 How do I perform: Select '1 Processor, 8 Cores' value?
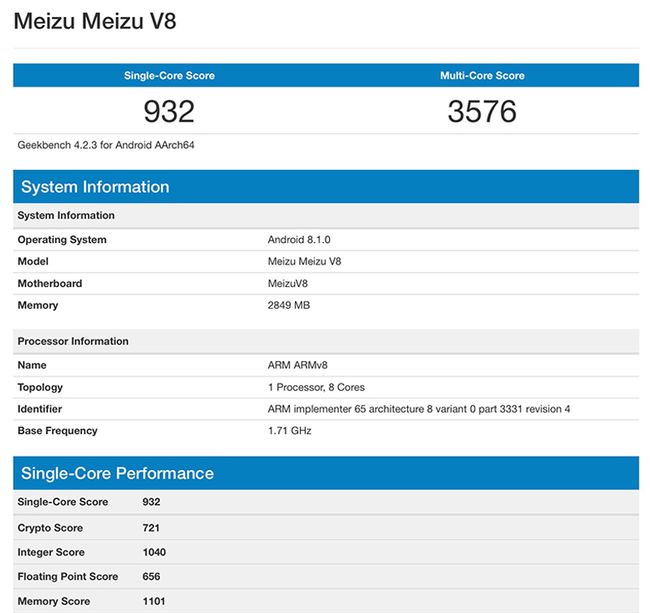[x=316, y=387]
